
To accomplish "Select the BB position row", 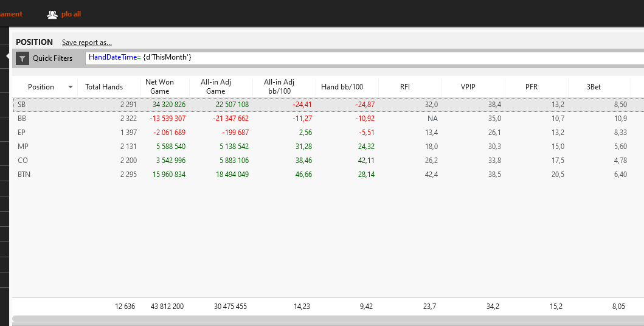I will 328,119.
